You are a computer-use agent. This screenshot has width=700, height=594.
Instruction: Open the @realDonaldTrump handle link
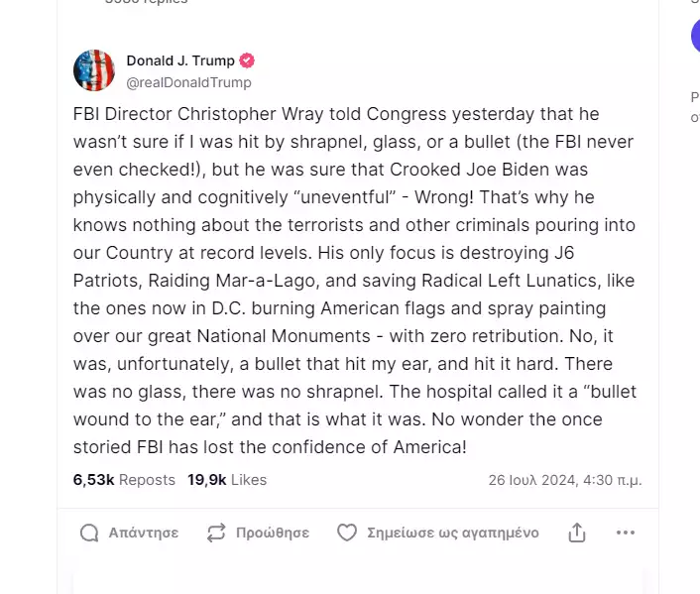[188, 82]
